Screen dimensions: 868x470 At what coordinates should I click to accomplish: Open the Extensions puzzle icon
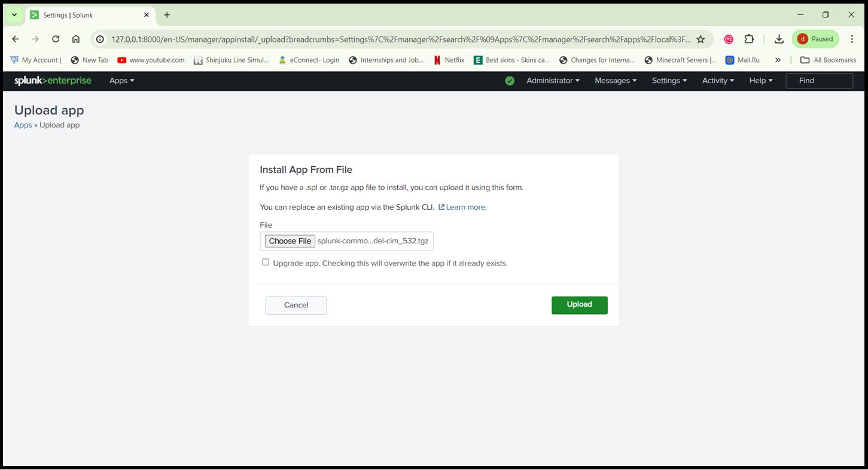coord(749,38)
